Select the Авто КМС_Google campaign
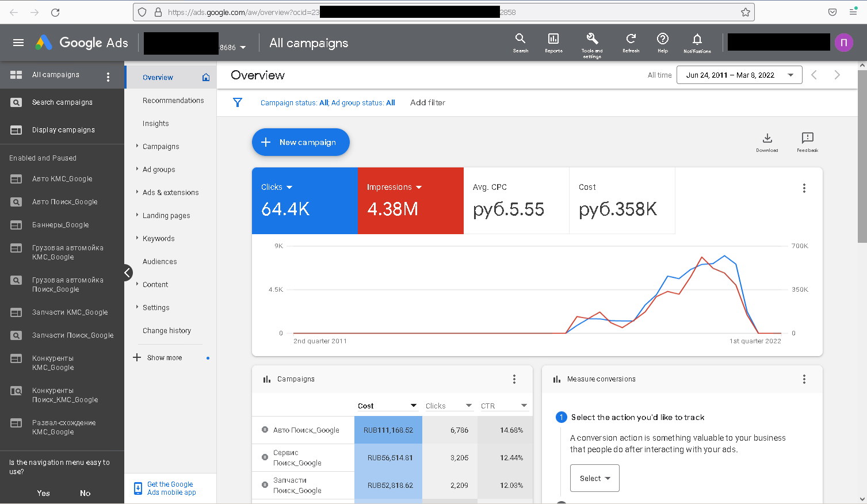Viewport: 867px width, 504px height. (x=62, y=179)
